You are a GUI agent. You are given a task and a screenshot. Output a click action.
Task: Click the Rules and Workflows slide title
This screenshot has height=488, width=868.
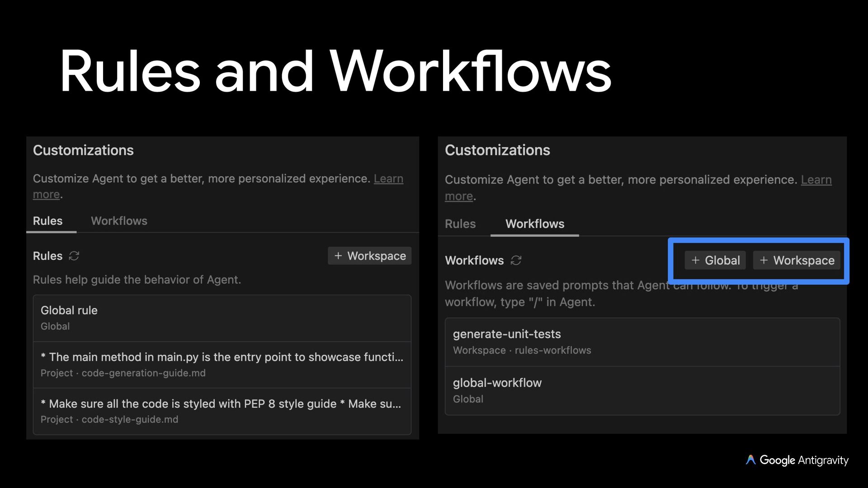tap(335, 71)
